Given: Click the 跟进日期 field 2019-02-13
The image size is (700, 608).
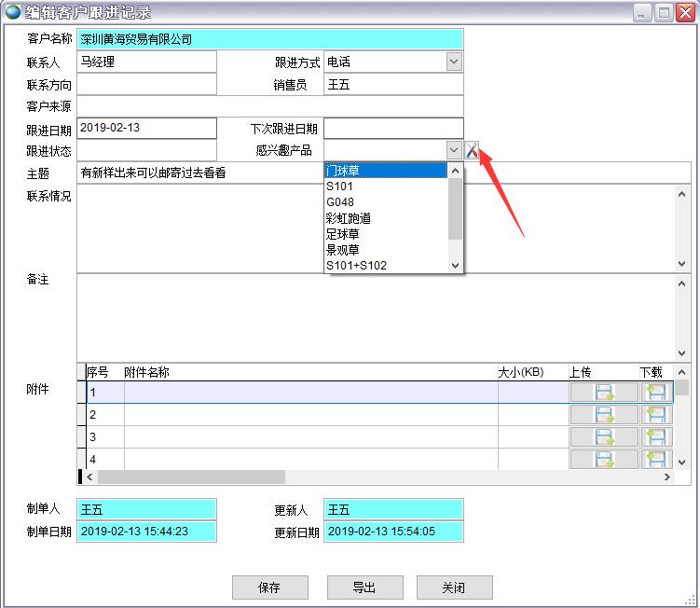Looking at the screenshot, I should (147, 128).
